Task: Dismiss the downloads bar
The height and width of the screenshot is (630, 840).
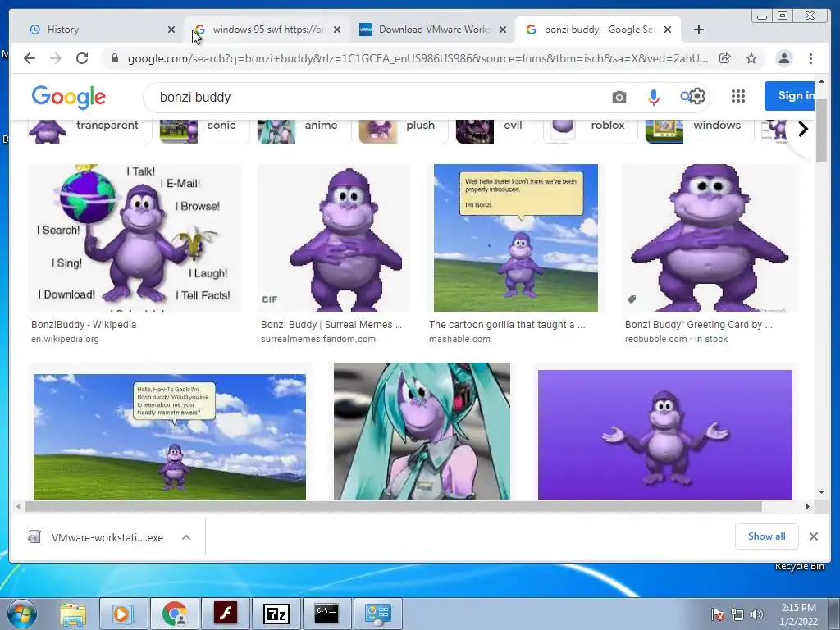Action: 813,536
